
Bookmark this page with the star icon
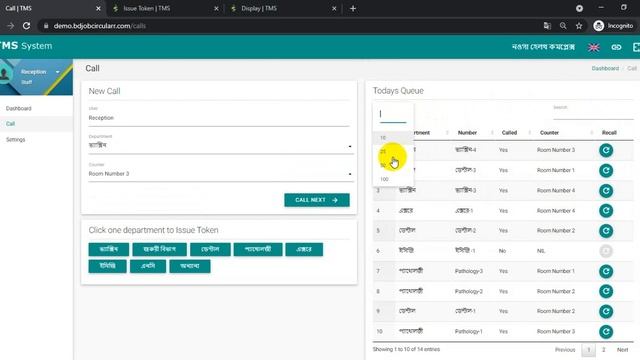click(579, 26)
